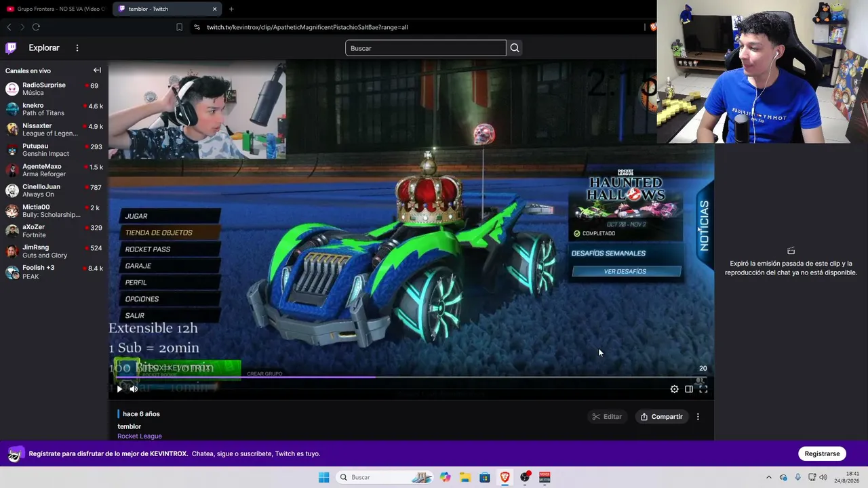Click the search magnifier button on Twitch
The height and width of the screenshot is (488, 868).
(515, 48)
